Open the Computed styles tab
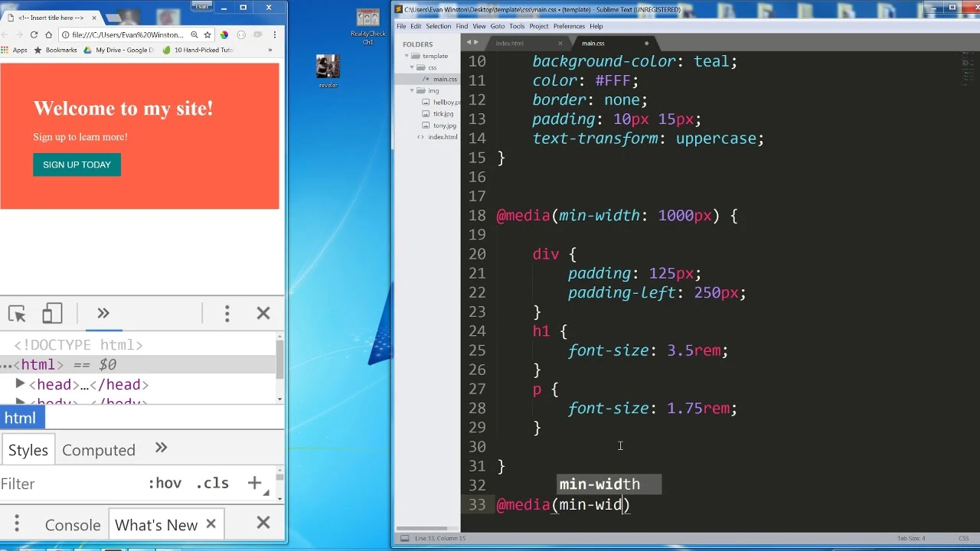Screen dimensions: 980x551 (98, 450)
